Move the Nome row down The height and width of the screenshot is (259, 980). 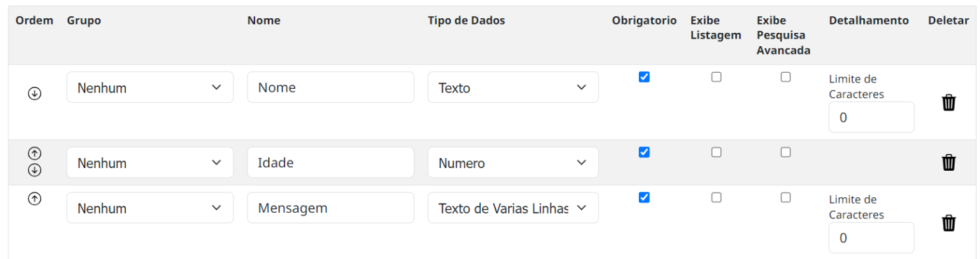(x=34, y=94)
